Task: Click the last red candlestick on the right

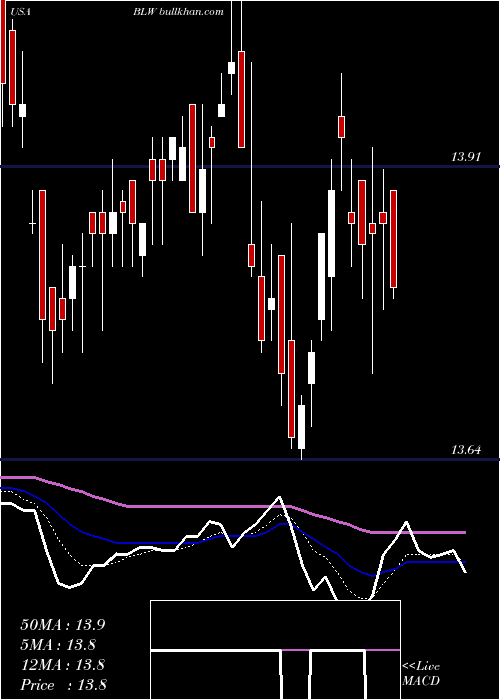Action: (x=394, y=239)
